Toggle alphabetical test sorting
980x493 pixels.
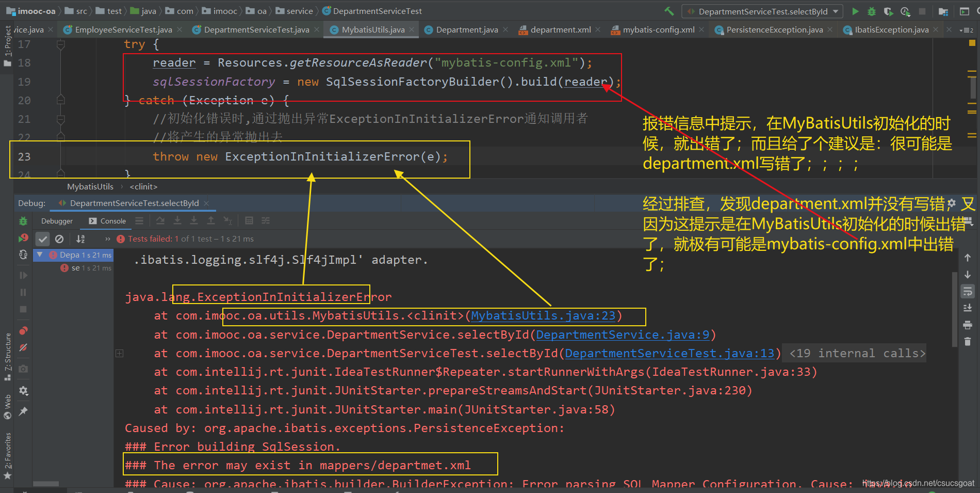[80, 239]
